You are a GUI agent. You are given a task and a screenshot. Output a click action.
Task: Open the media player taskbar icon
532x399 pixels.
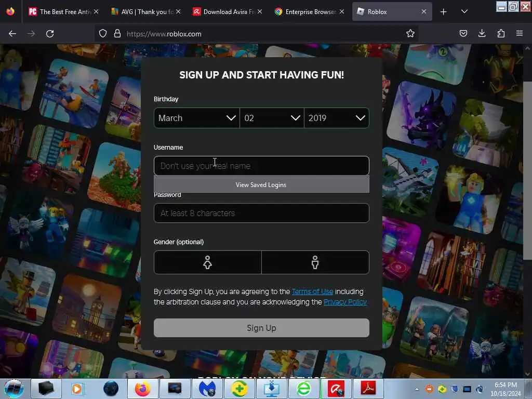point(78,389)
